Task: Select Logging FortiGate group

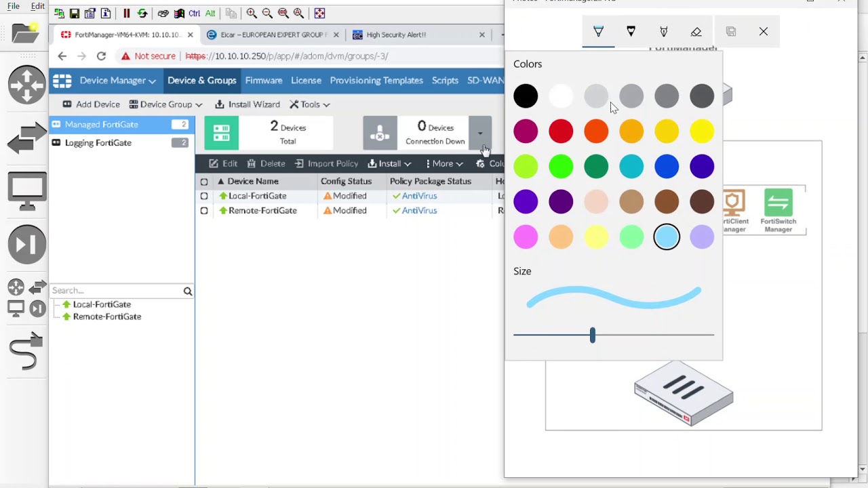Action: 122,143
